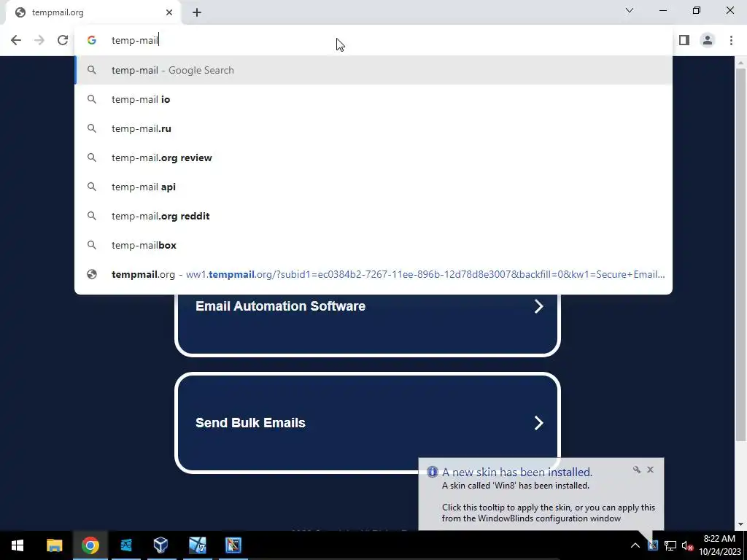Choose the 'temp-mail.ru' suggestion
747x560 pixels.
pyautogui.click(x=373, y=128)
